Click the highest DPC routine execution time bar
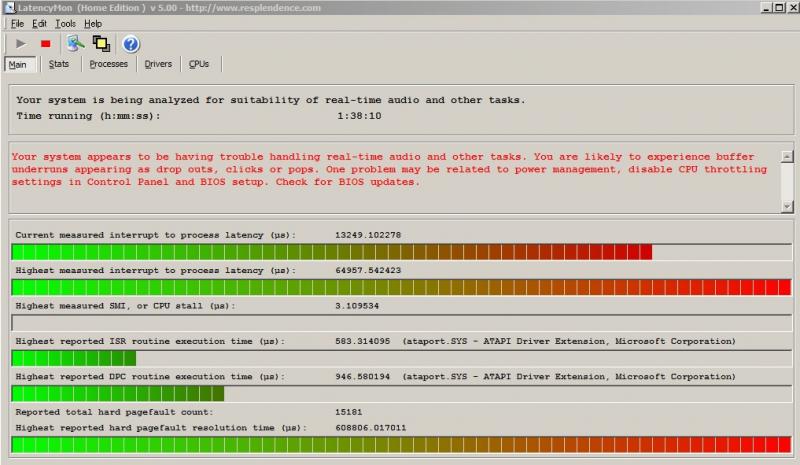 click(402, 394)
